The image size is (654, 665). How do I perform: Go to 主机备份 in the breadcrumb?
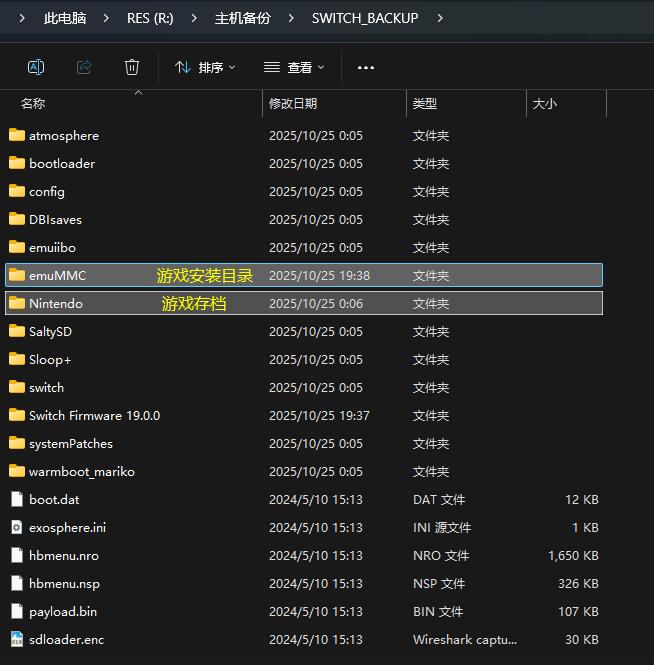(242, 18)
